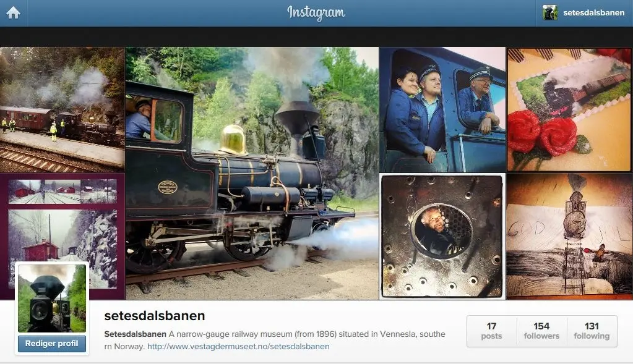633x364 pixels.
Task: Open photo of three crew in blue uniforms
Action: click(x=442, y=109)
